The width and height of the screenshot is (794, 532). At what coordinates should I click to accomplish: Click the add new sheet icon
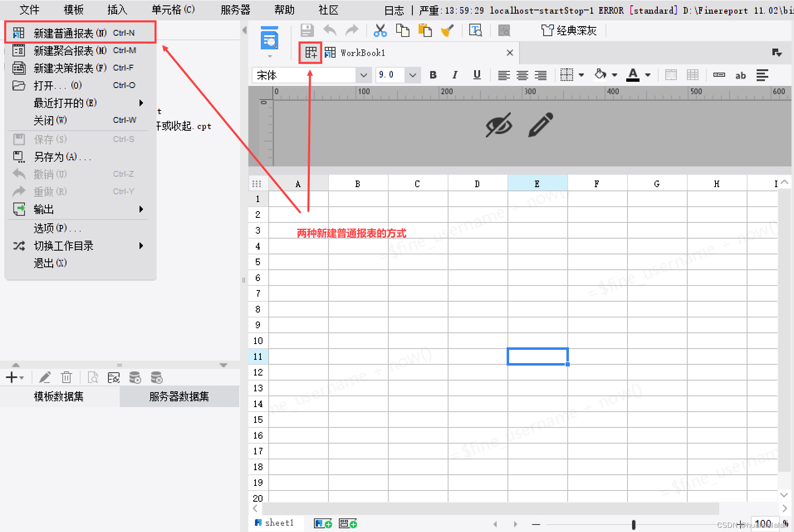click(x=323, y=523)
